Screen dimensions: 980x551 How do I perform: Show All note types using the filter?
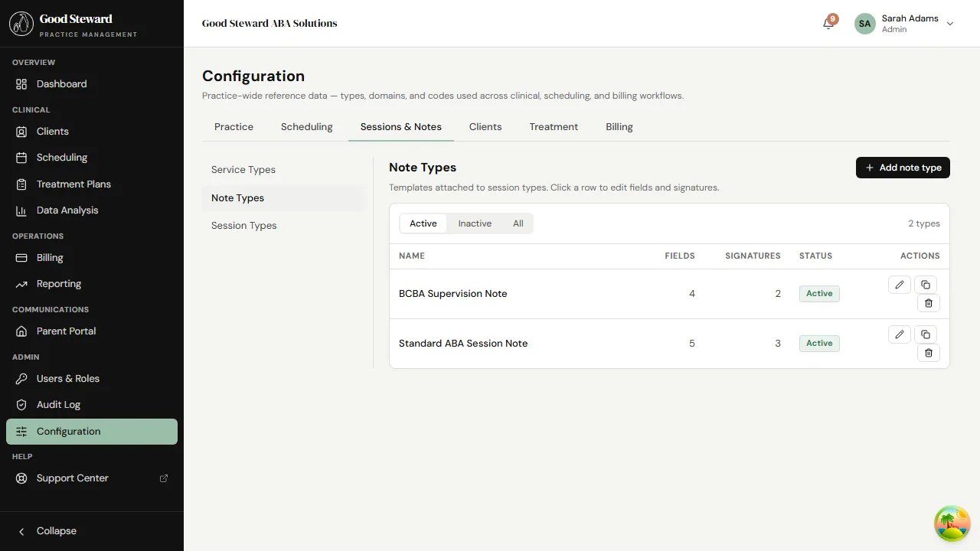coord(518,223)
